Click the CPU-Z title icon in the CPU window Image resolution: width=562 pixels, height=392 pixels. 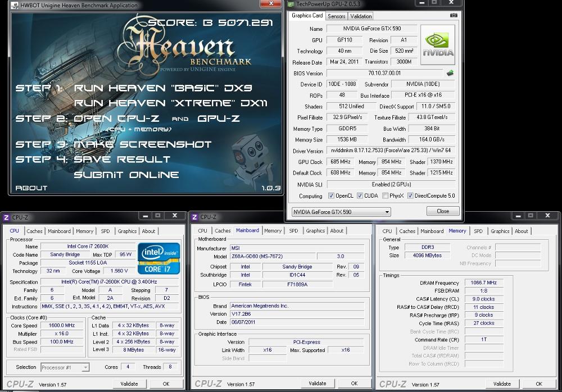[6, 217]
